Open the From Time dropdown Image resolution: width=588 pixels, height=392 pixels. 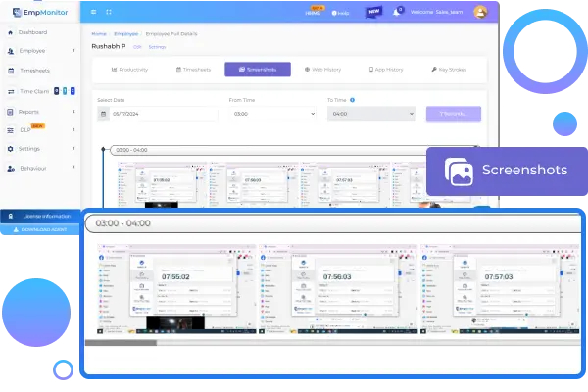click(x=273, y=114)
